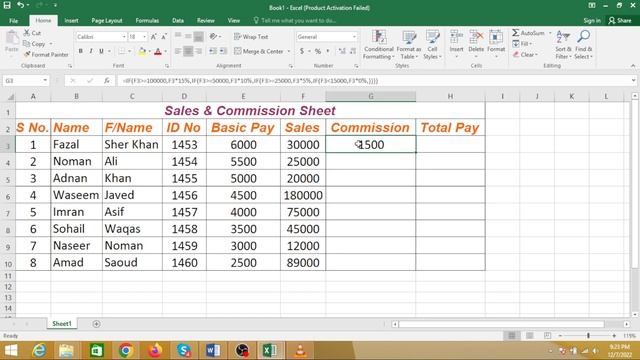Click the Percent Style icon

[318, 51]
